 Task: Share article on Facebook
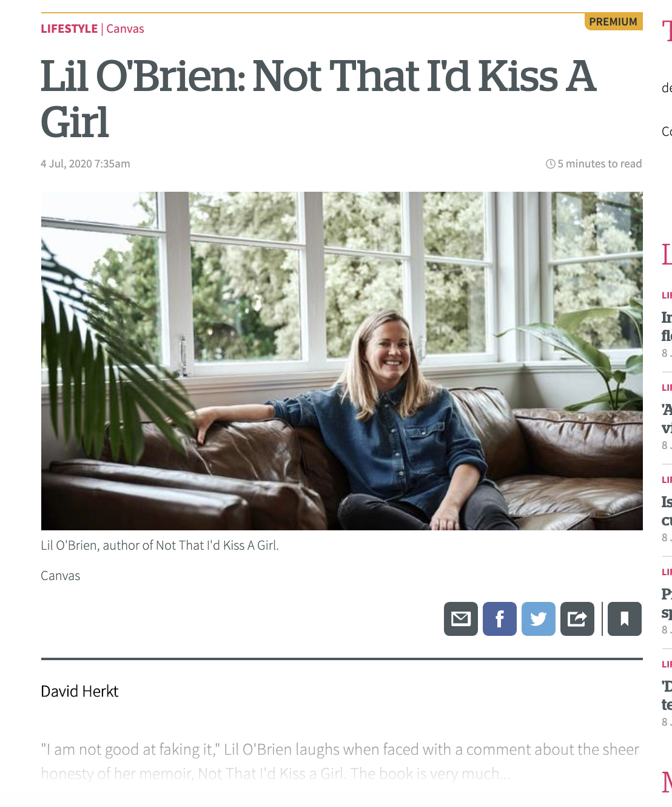[500, 619]
